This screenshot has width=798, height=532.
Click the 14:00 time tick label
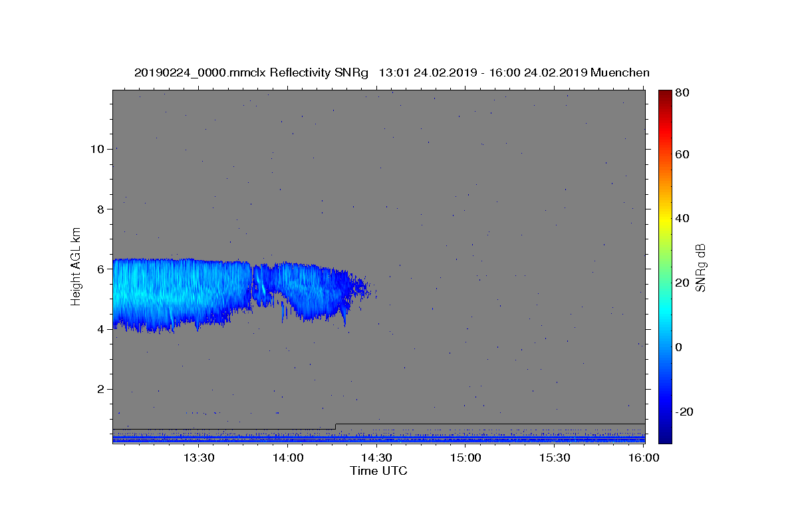pos(288,458)
